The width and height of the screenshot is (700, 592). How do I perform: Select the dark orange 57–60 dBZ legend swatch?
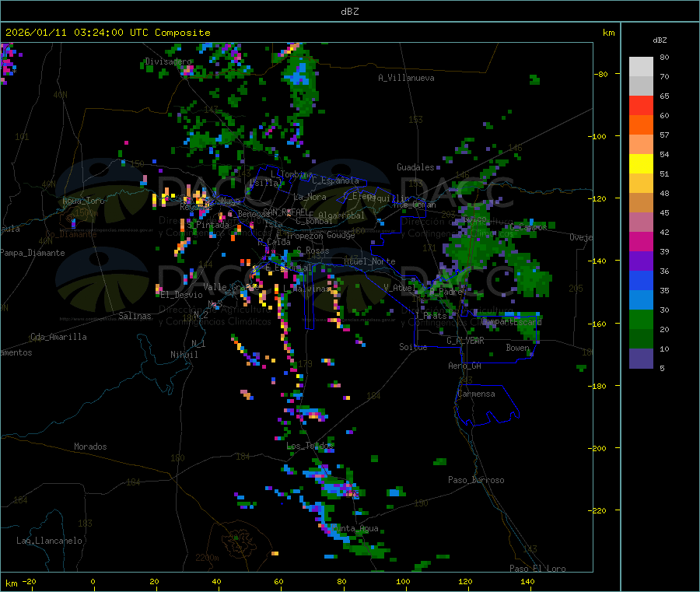(641, 125)
